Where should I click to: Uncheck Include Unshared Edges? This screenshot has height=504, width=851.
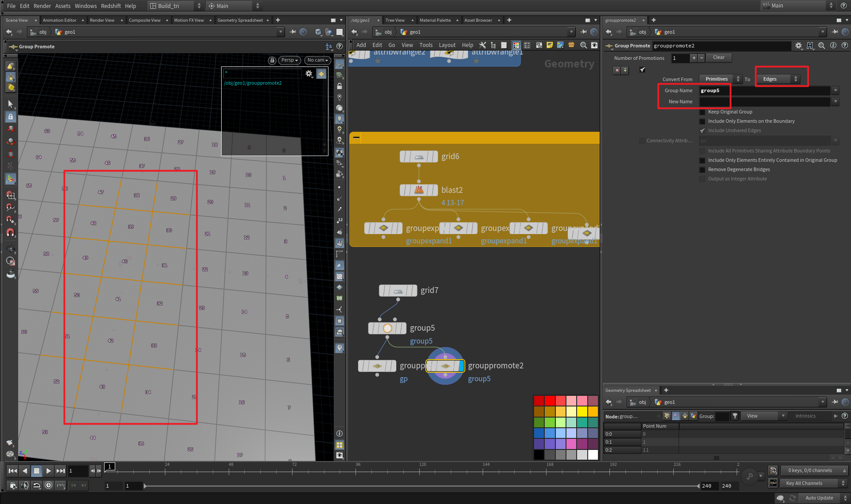(703, 130)
